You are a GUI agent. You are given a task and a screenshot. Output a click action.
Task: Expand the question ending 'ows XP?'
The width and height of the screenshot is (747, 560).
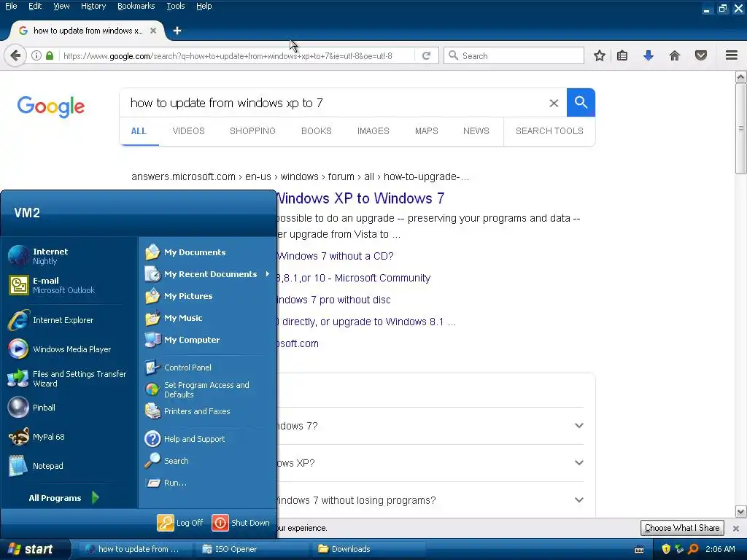tap(429, 463)
